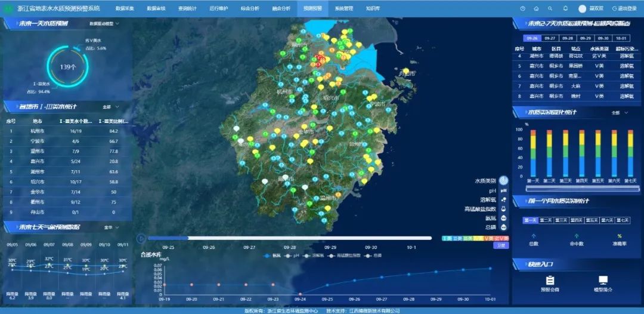Toggle the 总磷 series in chart legend
Image resolution: width=644 pixels, height=314 pixels.
pyautogui.click(x=376, y=255)
